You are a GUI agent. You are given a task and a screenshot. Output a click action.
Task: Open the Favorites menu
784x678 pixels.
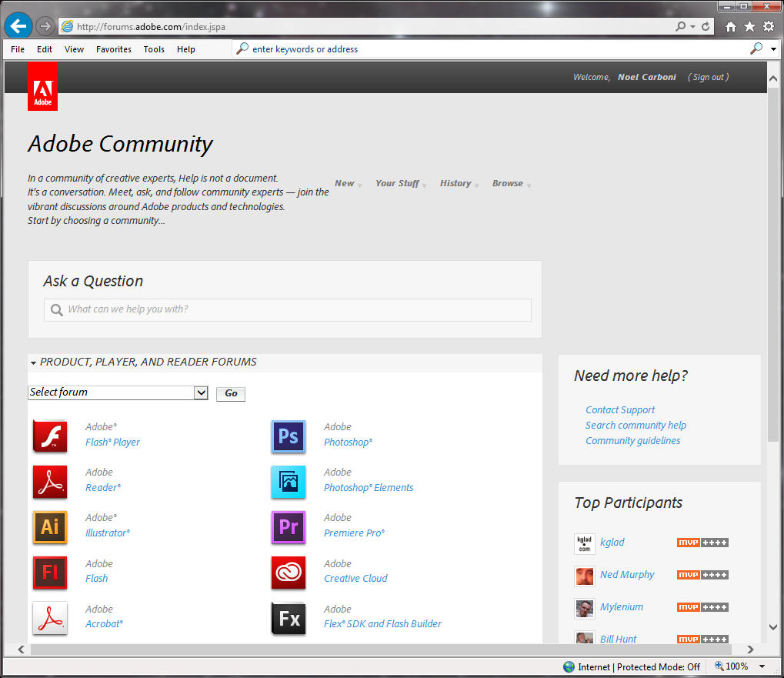114,49
